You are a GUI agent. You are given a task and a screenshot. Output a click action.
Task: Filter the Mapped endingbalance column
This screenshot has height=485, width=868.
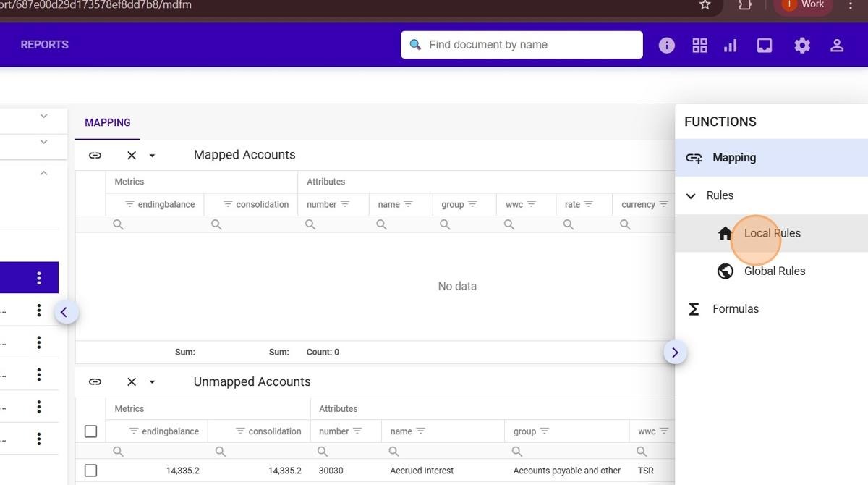[129, 204]
